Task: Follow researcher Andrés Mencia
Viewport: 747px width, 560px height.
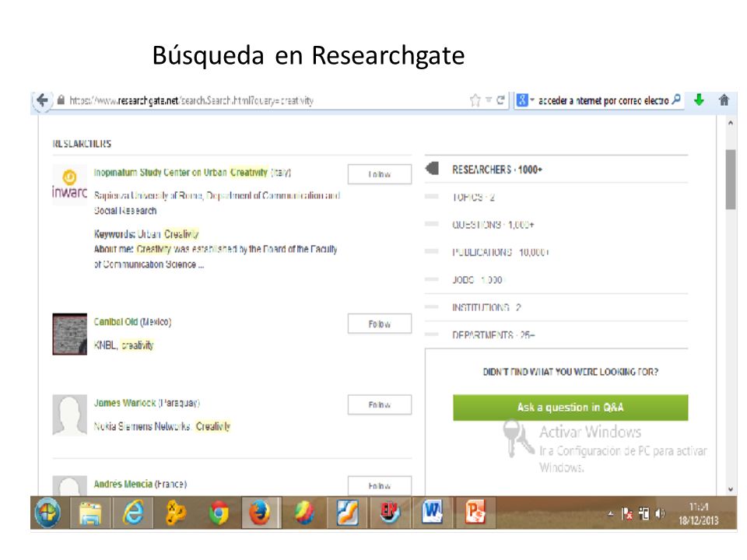Action: [380, 485]
